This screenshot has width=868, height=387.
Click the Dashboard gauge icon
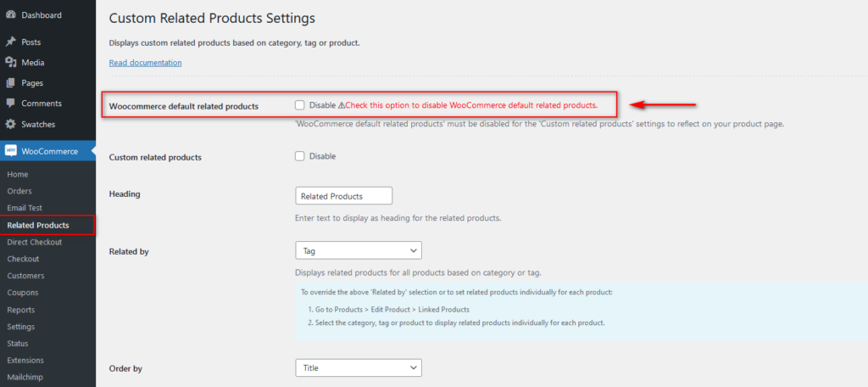(10, 15)
